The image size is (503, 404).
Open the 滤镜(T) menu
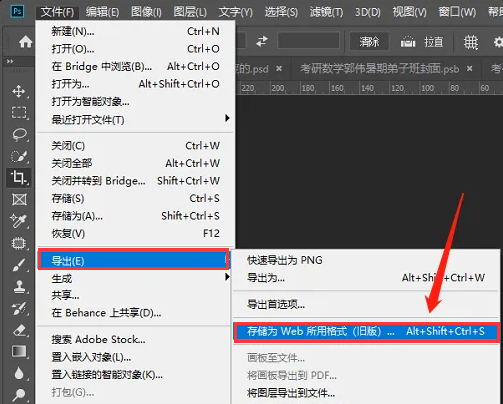point(326,12)
